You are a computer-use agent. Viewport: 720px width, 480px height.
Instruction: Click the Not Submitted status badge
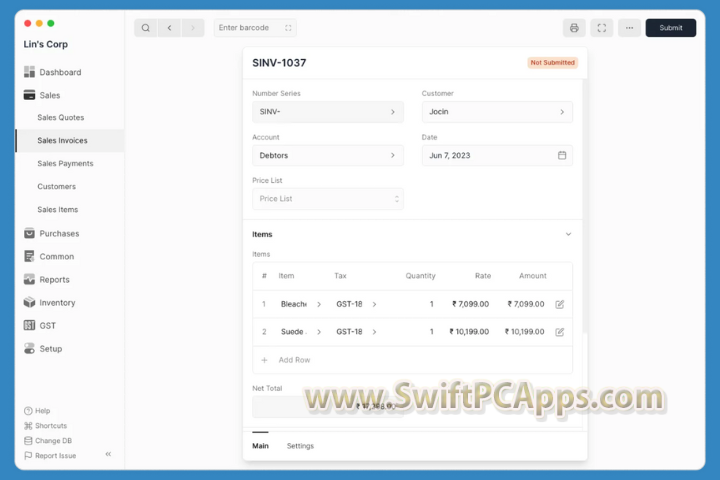click(552, 62)
